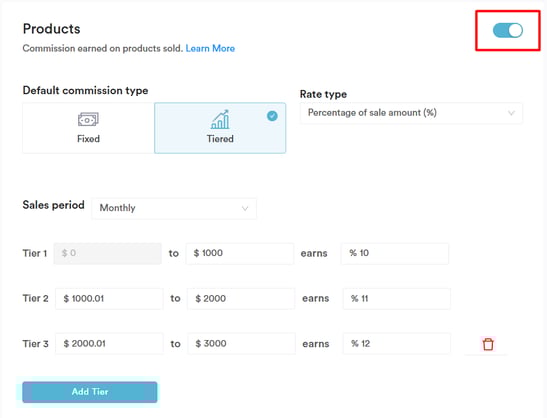Open the Rate type dropdown
The width and height of the screenshot is (547, 418).
[411, 113]
